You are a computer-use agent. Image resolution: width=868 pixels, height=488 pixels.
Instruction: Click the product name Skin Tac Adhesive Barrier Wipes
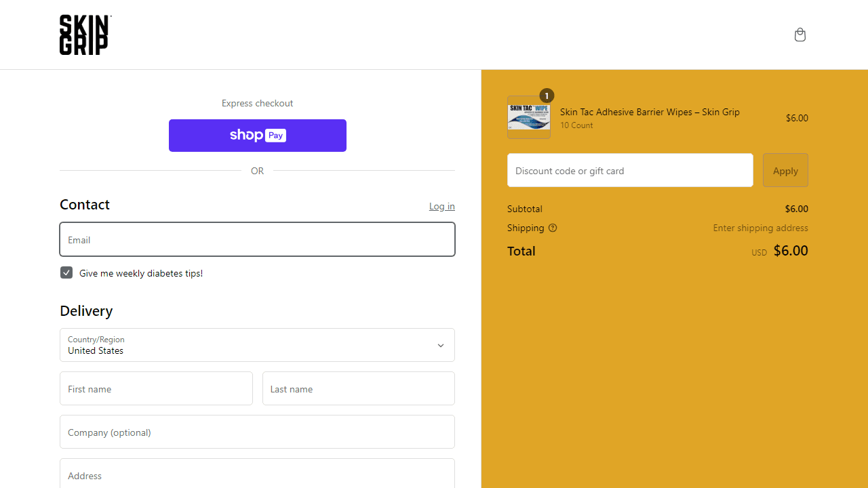pos(650,112)
